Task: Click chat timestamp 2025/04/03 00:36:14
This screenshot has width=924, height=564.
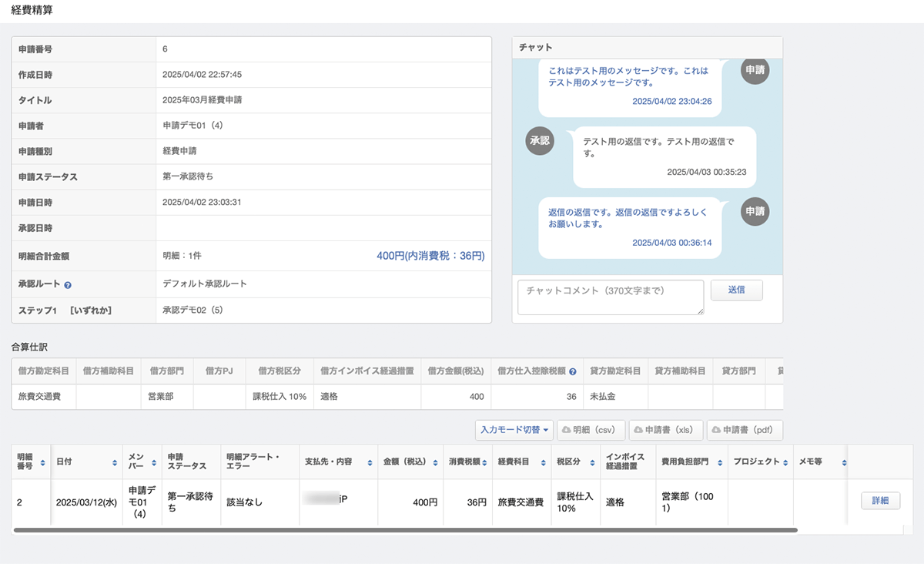Action: (x=672, y=243)
